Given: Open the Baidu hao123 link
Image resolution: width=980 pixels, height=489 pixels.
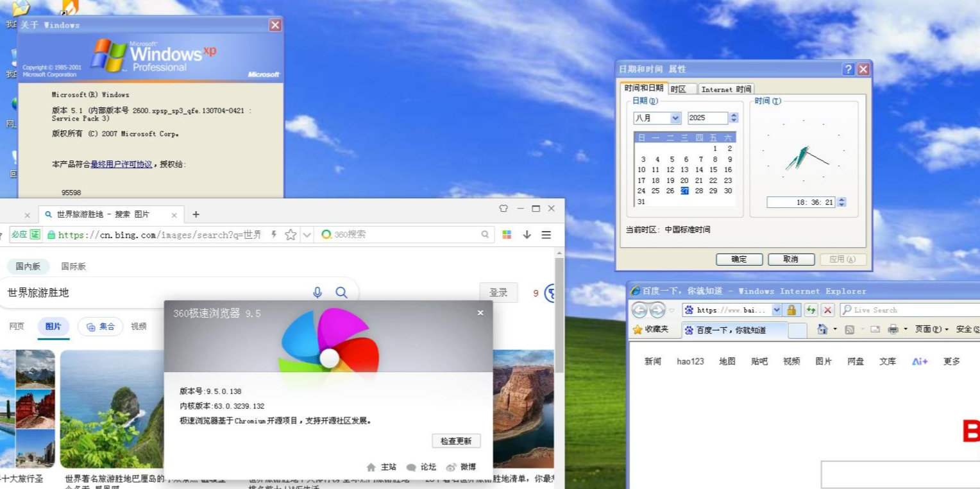Looking at the screenshot, I should click(x=690, y=361).
